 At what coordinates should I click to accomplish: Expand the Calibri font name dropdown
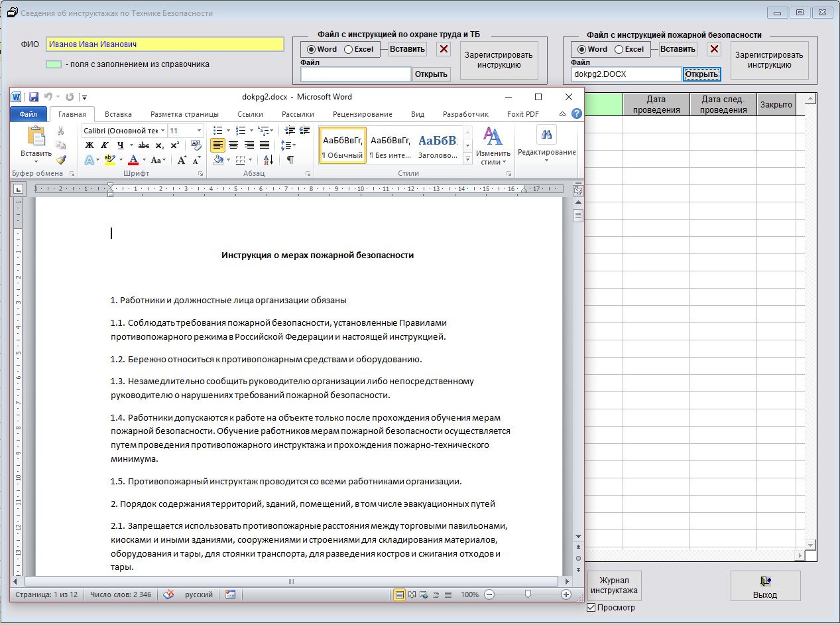[x=162, y=131]
